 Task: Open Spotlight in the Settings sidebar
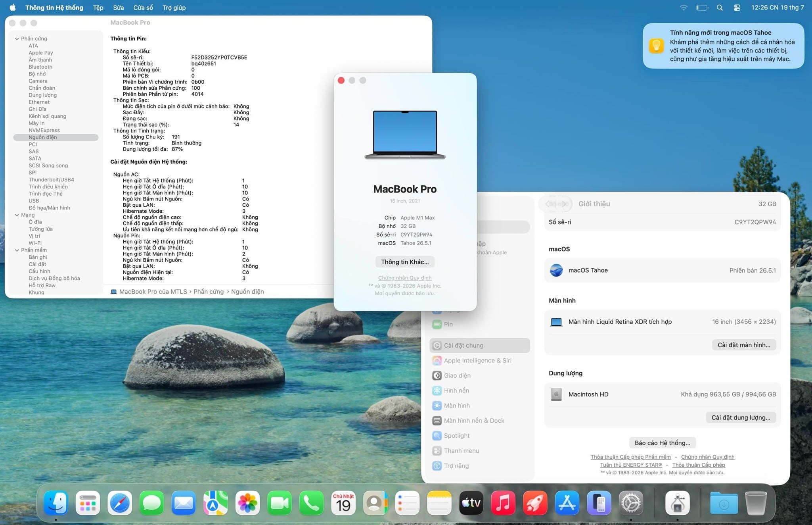click(480, 436)
